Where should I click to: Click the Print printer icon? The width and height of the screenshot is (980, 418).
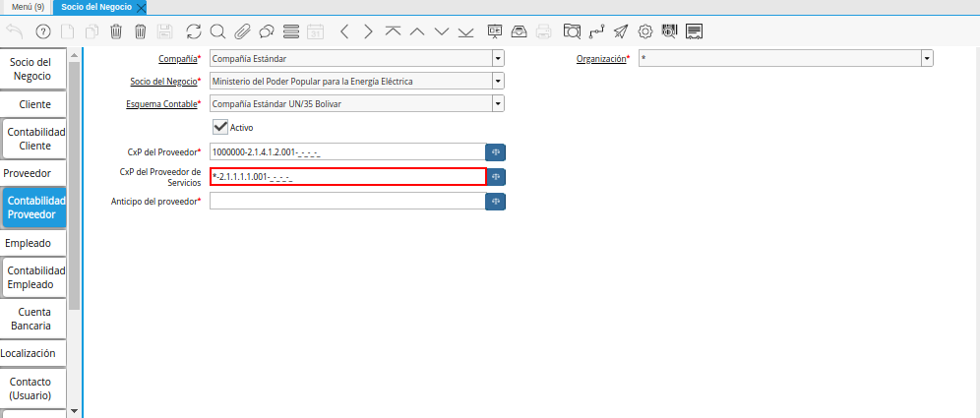[544, 31]
